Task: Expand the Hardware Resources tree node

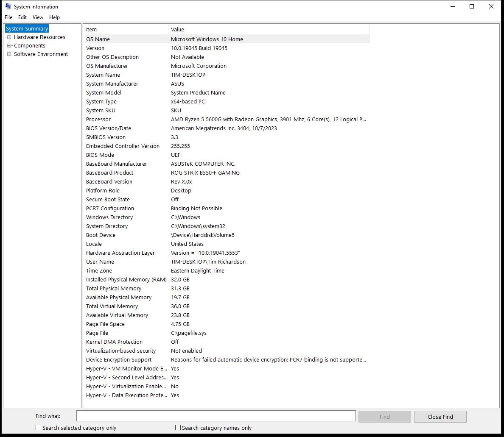Action: tap(9, 37)
